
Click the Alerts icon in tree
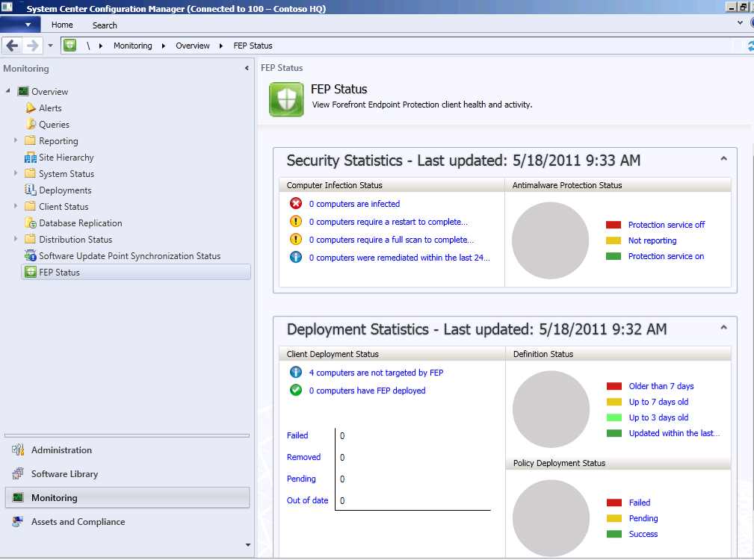tap(31, 108)
